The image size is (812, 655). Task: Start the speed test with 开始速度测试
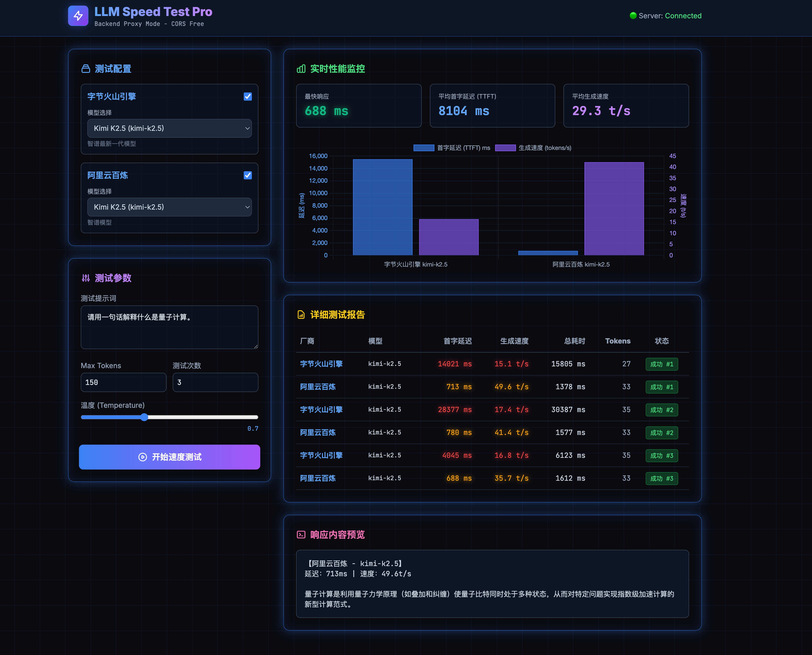click(x=169, y=457)
